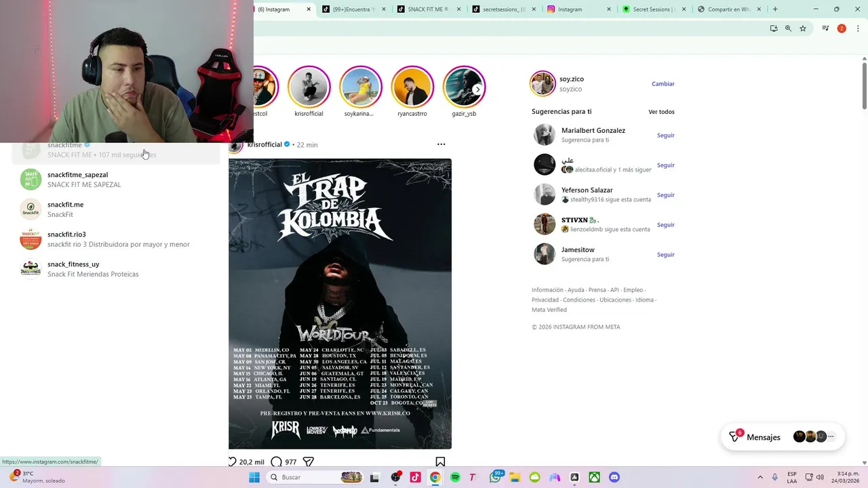The image size is (868, 488).
Task: Open more conversations dots in Mensajes
Action: [831, 436]
